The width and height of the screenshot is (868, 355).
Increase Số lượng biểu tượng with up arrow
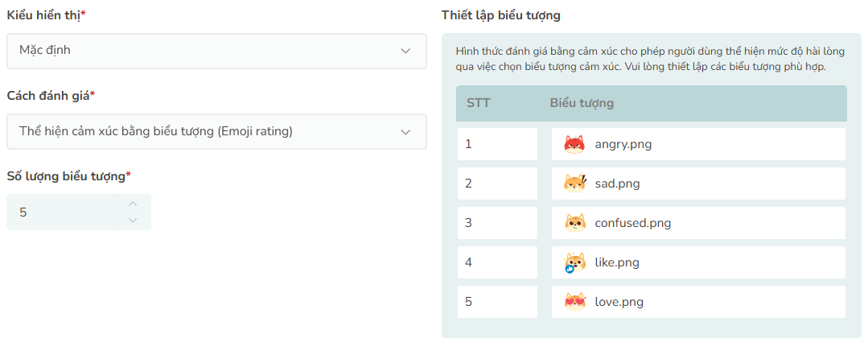click(x=134, y=204)
